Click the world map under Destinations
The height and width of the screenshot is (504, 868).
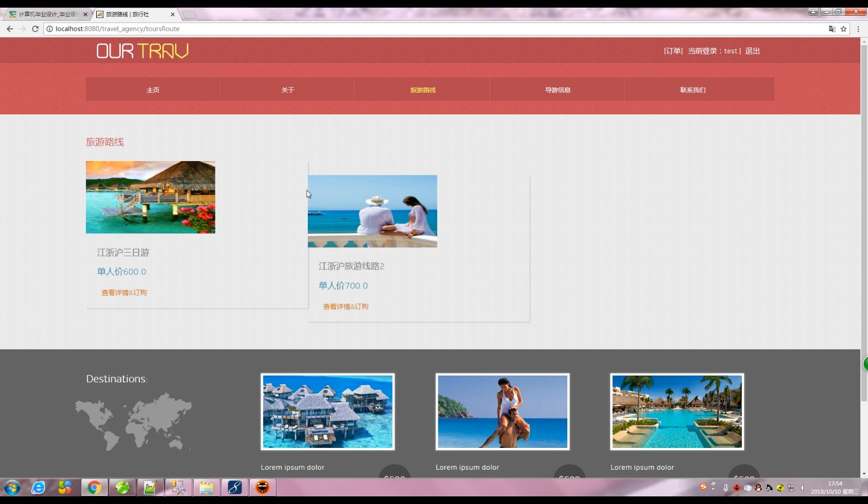133,422
